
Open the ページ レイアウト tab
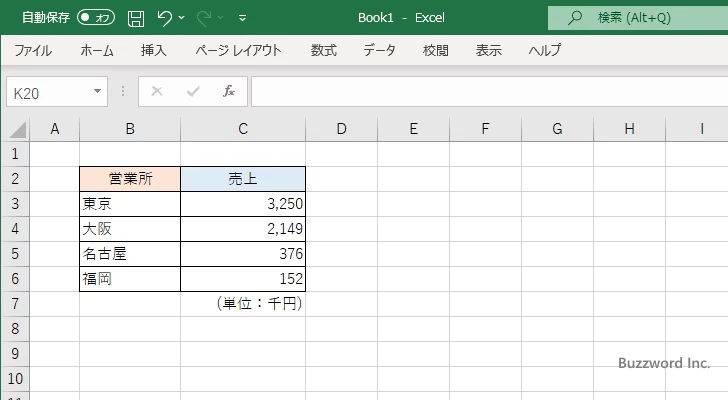pos(238,50)
